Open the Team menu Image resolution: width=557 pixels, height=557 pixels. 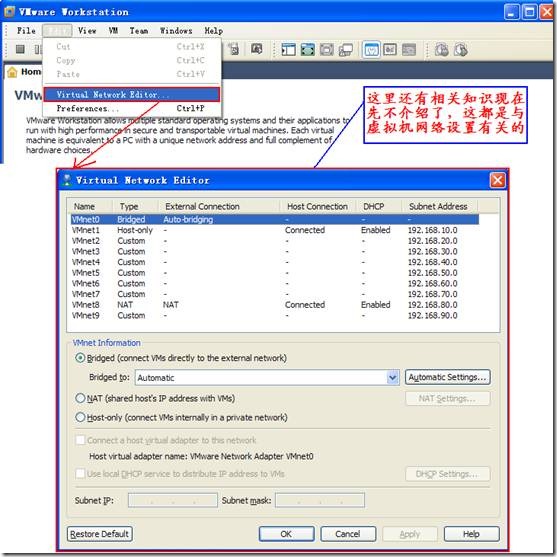pyautogui.click(x=139, y=31)
